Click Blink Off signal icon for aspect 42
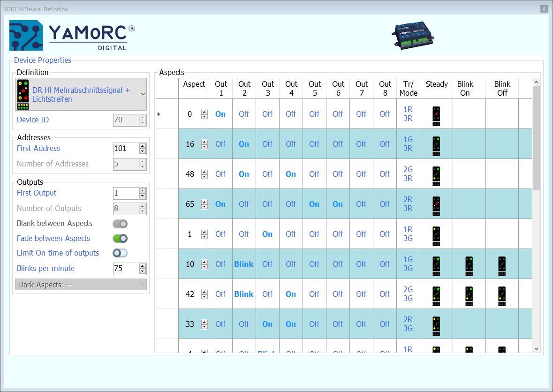 tap(502, 296)
